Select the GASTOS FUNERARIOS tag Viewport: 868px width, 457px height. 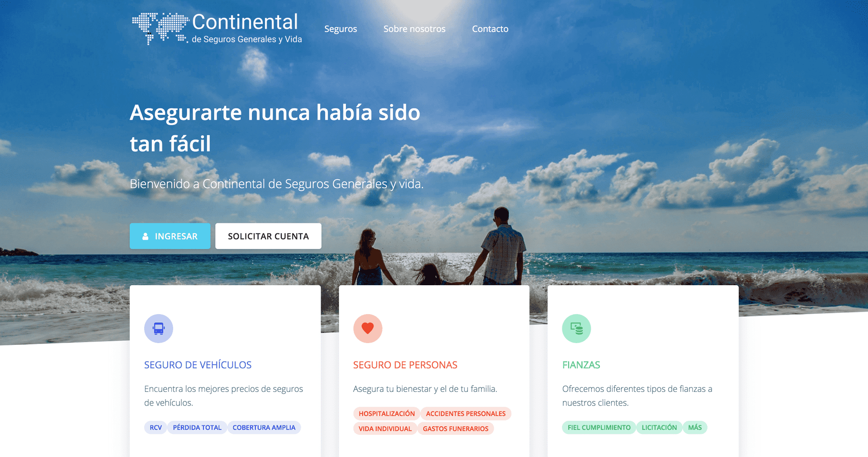(456, 429)
